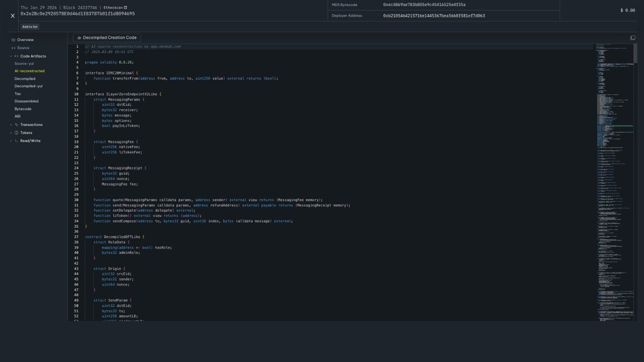Click the 'pragma solidity 0.8.26;' line
The height and width of the screenshot is (362, 644).
[x=109, y=62]
